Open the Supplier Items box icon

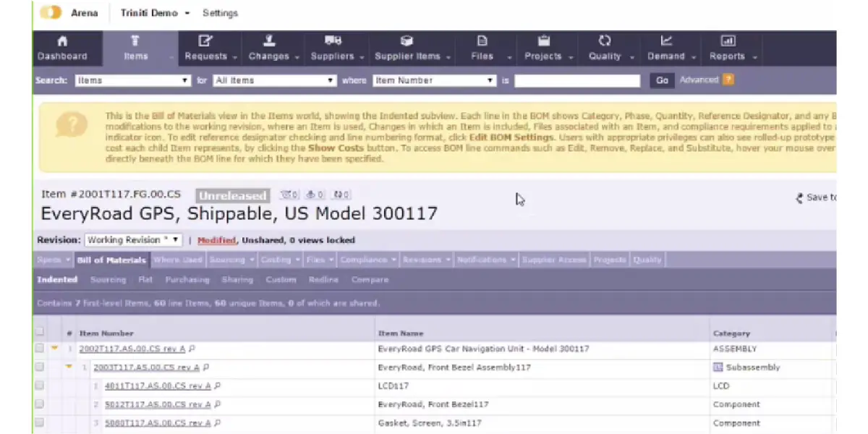click(x=407, y=41)
